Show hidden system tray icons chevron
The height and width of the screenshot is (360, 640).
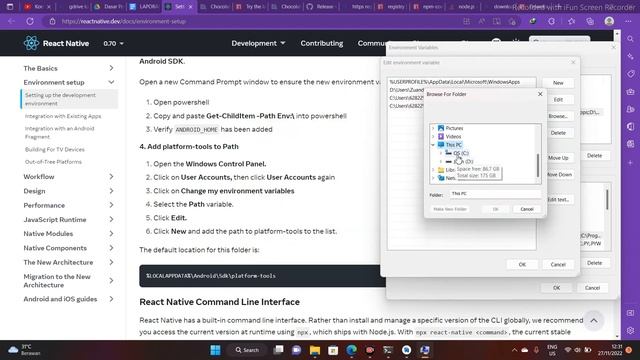point(514,350)
